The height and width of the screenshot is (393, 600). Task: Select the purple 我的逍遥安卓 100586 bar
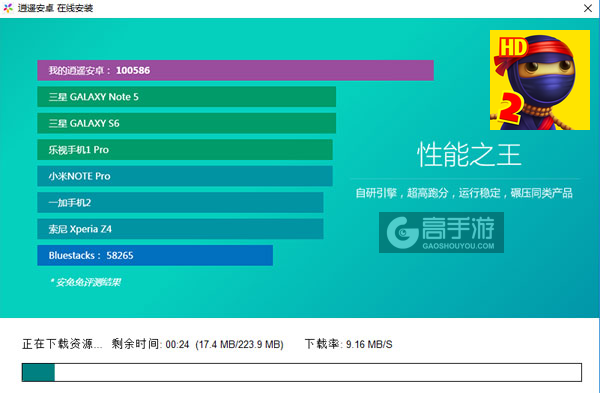[x=235, y=70]
